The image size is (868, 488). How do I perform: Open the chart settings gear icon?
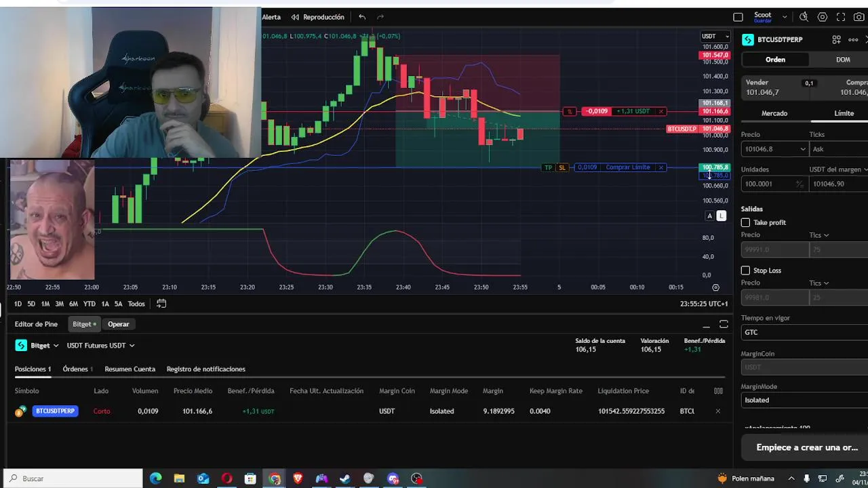(x=823, y=17)
